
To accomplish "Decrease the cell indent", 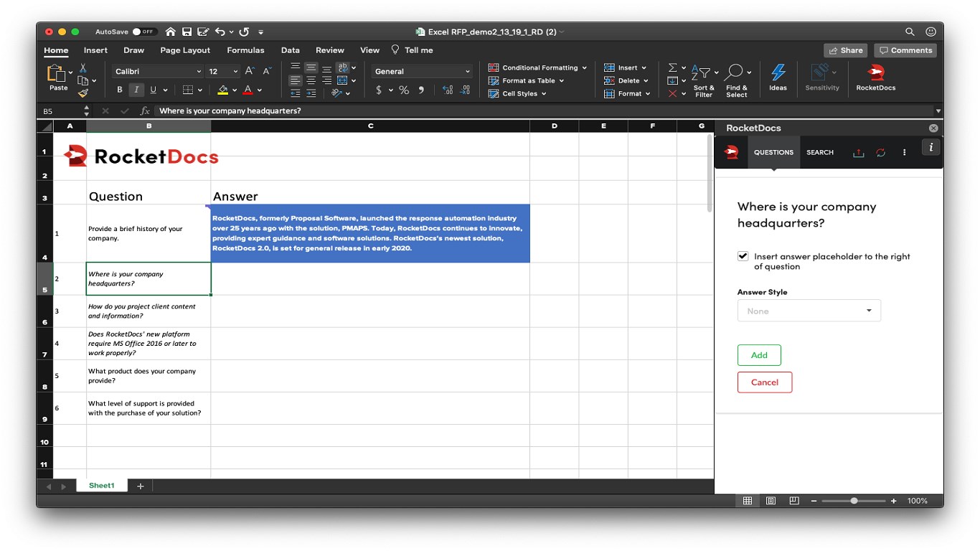I will [295, 93].
